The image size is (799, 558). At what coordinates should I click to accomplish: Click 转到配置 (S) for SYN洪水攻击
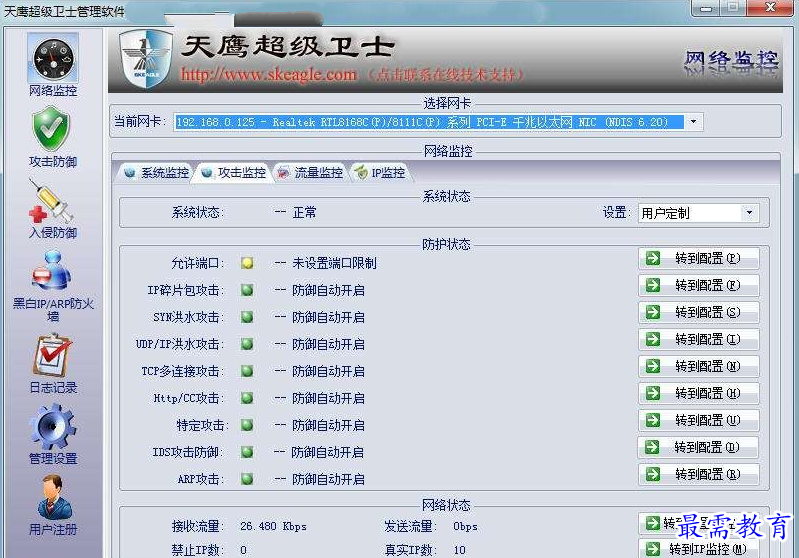(699, 312)
